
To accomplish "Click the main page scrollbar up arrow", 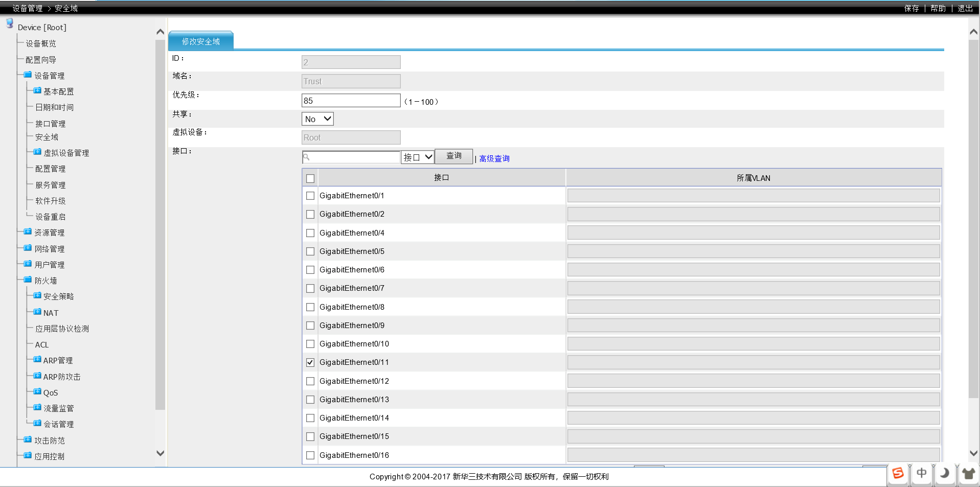I will (974, 32).
